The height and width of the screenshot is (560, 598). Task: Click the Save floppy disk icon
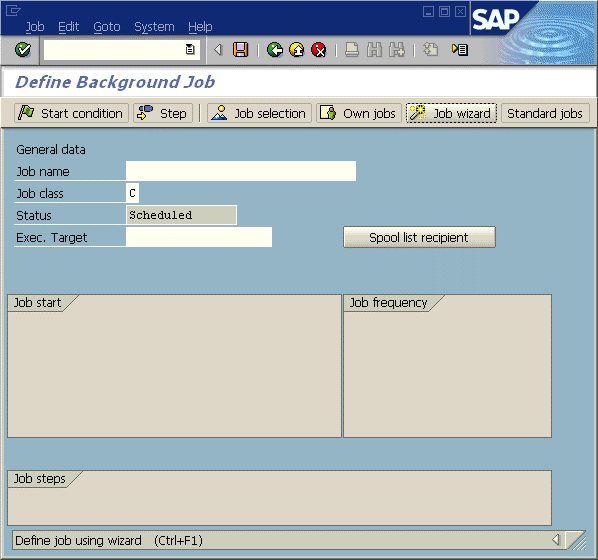[240, 50]
